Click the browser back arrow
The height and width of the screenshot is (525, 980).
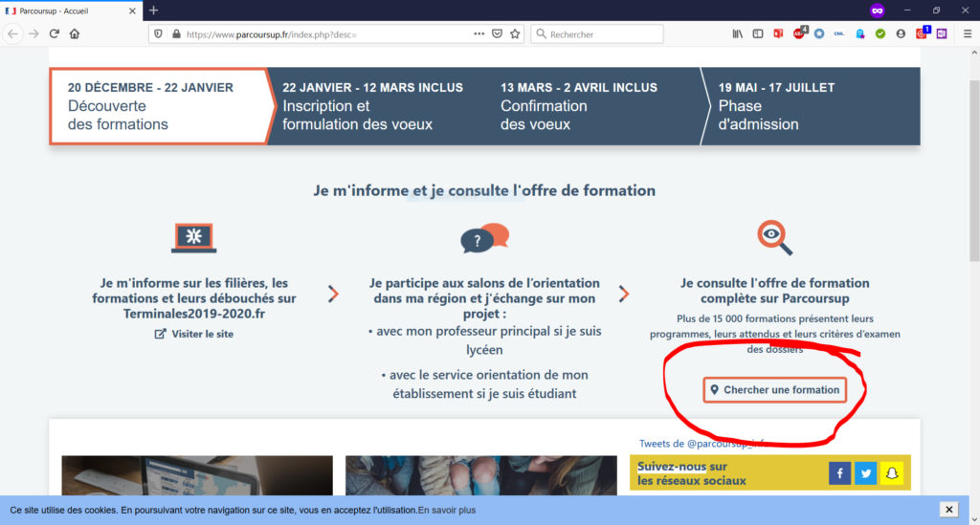click(12, 33)
